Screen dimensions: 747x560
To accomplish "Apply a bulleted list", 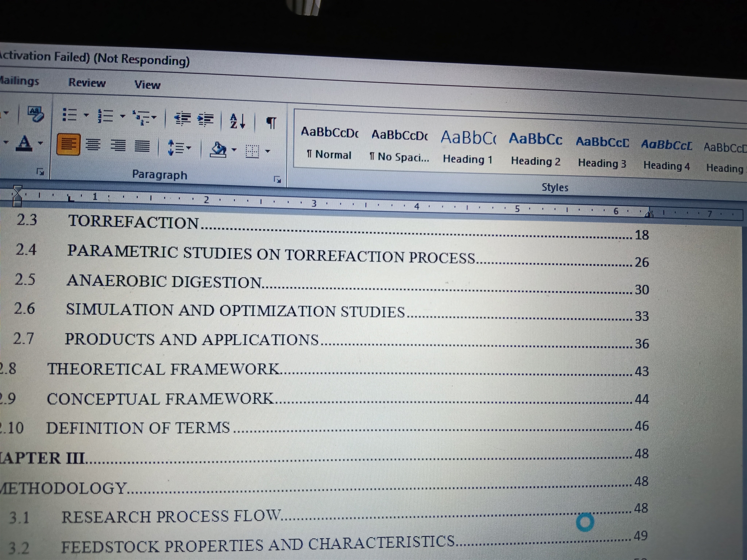I will coord(69,115).
